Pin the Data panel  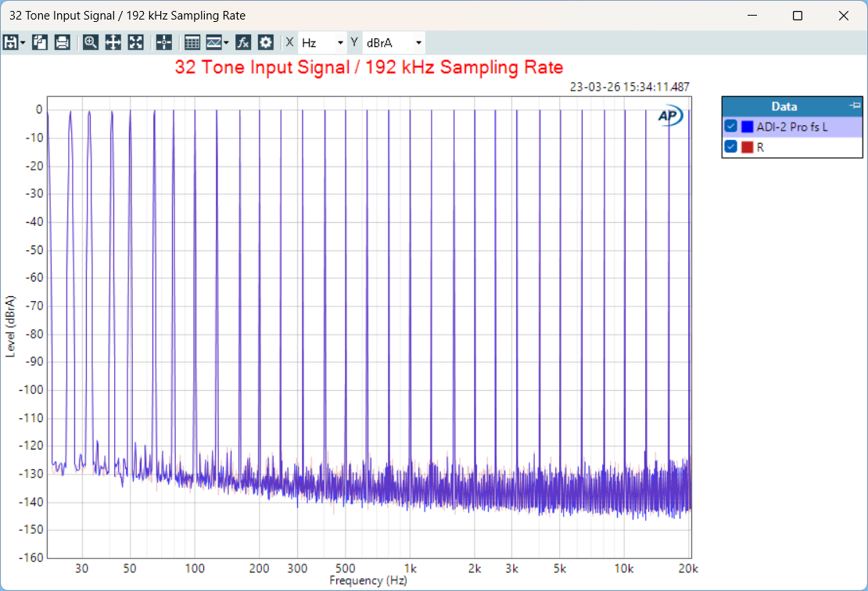coord(855,106)
